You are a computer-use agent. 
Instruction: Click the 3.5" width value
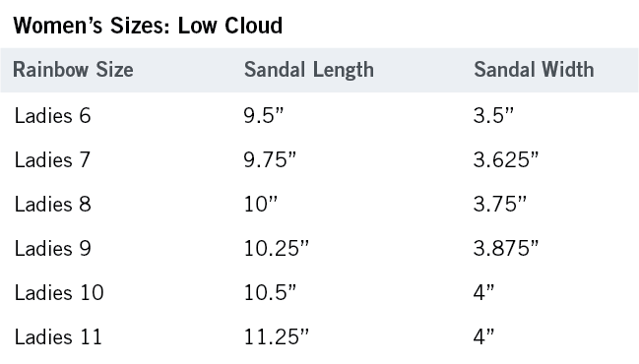click(493, 116)
